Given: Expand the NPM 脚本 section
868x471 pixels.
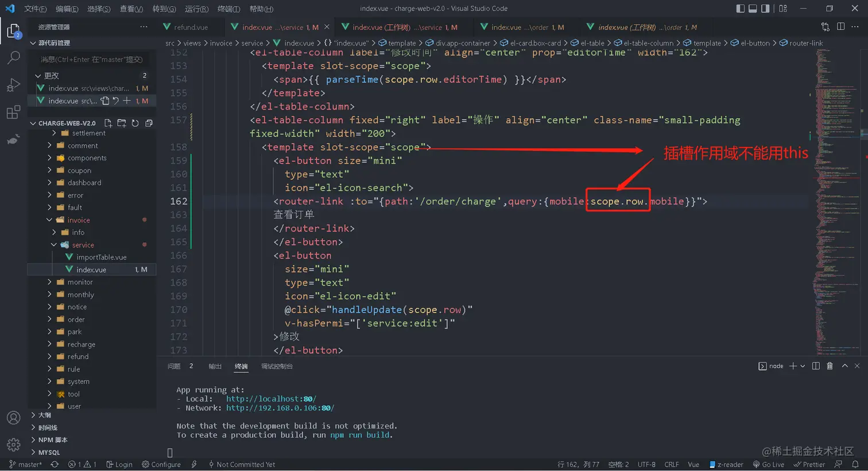Looking at the screenshot, I should click(33, 440).
